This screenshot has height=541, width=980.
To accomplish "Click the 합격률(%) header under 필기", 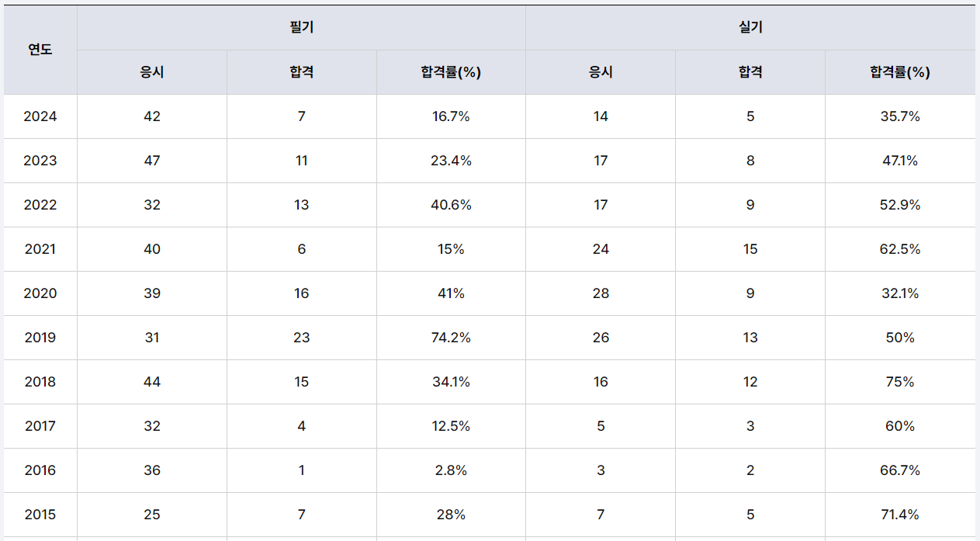I will [451, 72].
